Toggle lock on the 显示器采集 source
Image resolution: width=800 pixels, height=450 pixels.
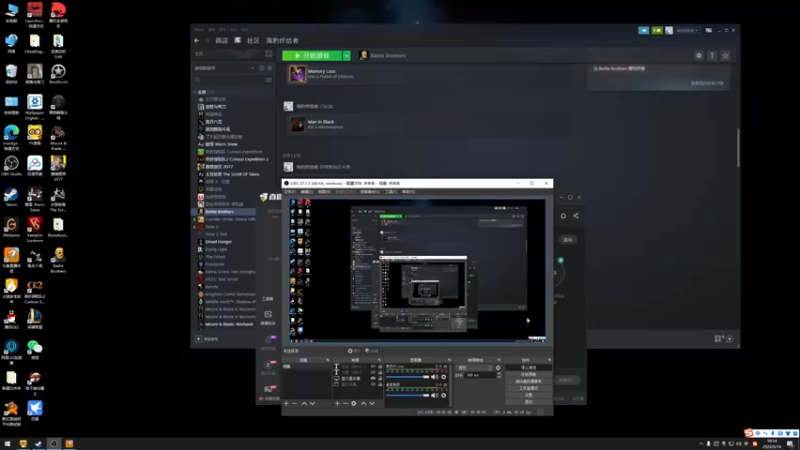[380, 379]
